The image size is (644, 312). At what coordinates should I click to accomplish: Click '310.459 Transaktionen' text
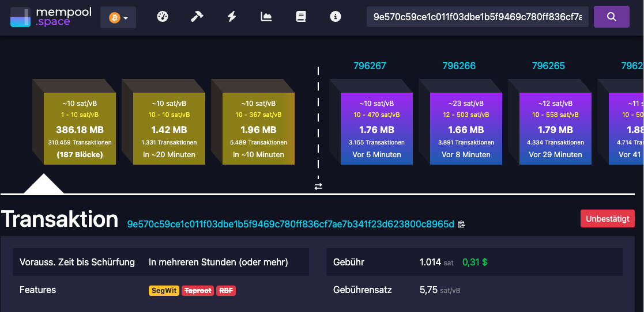tap(80, 143)
